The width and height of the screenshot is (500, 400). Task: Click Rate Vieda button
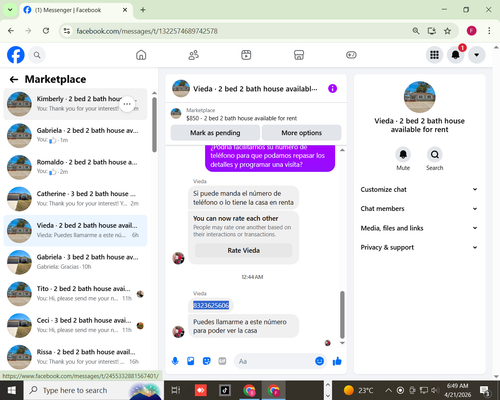243,250
